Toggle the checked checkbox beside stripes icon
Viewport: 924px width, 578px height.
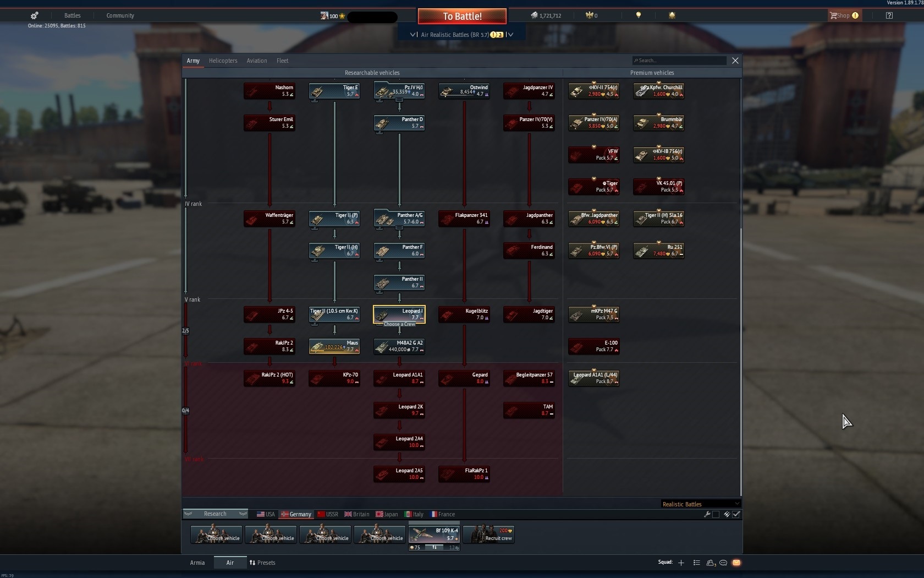click(736, 514)
